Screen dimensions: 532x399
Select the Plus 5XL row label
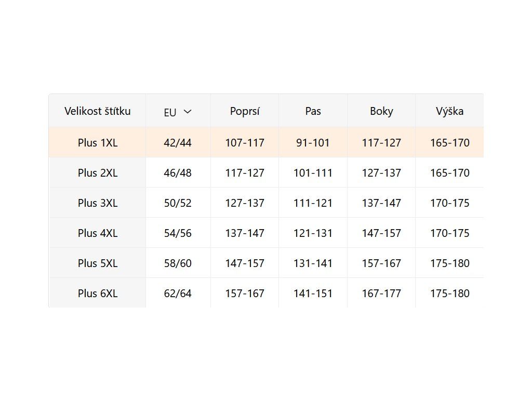point(98,263)
